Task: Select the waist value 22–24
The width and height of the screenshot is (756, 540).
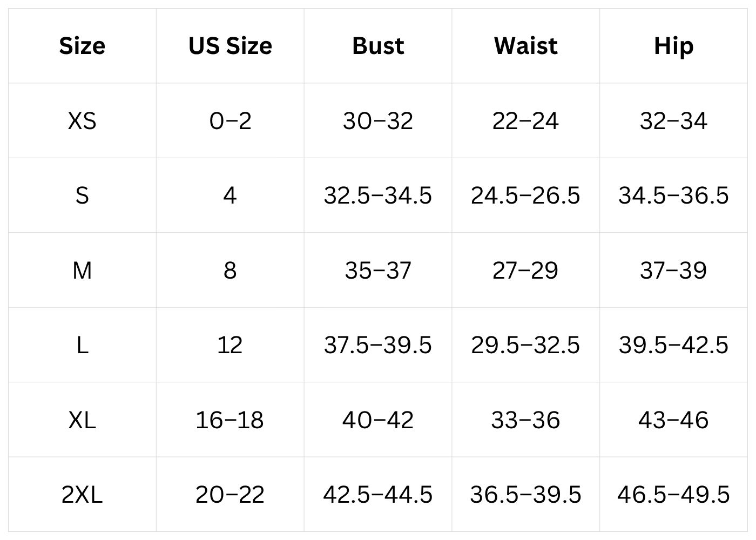Action: tap(525, 120)
